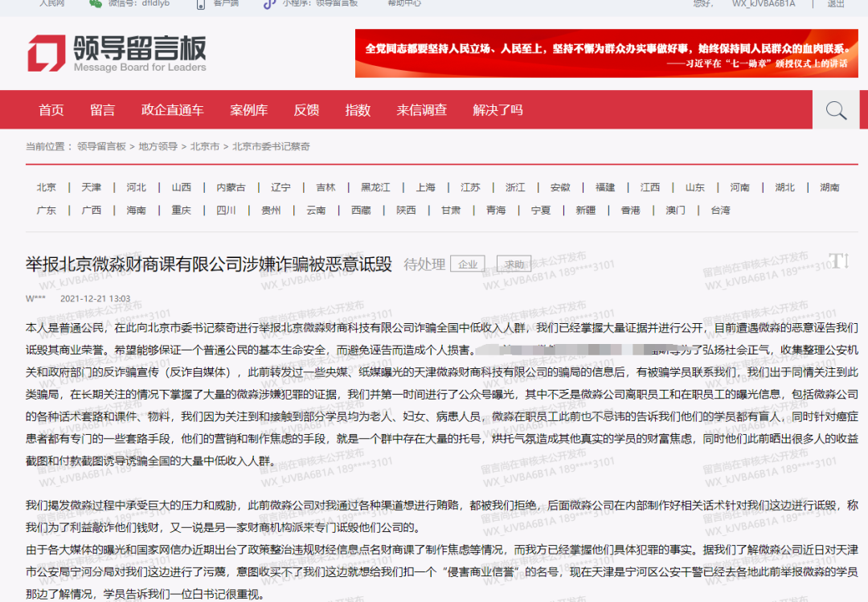Select the 海南 region link
This screenshot has width=868, height=602.
tap(136, 210)
